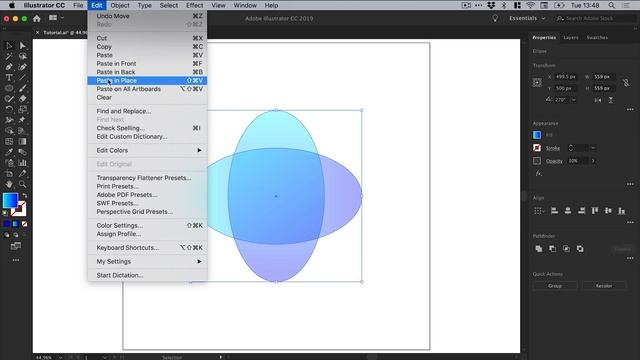Show more Transform options
The height and width of the screenshot is (360, 640).
[630, 109]
